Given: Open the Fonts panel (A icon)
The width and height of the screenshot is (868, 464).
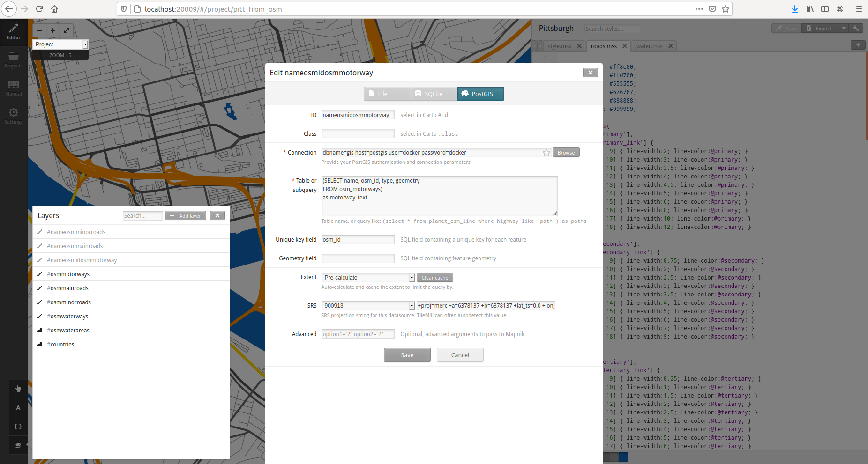Looking at the screenshot, I should (18, 408).
